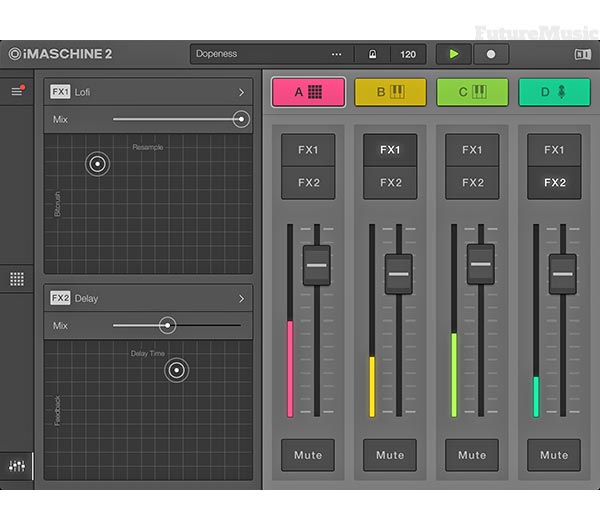Viewport: 600px width, 530px height.
Task: Click the Lofi Mix slider handle
Action: click(x=241, y=119)
